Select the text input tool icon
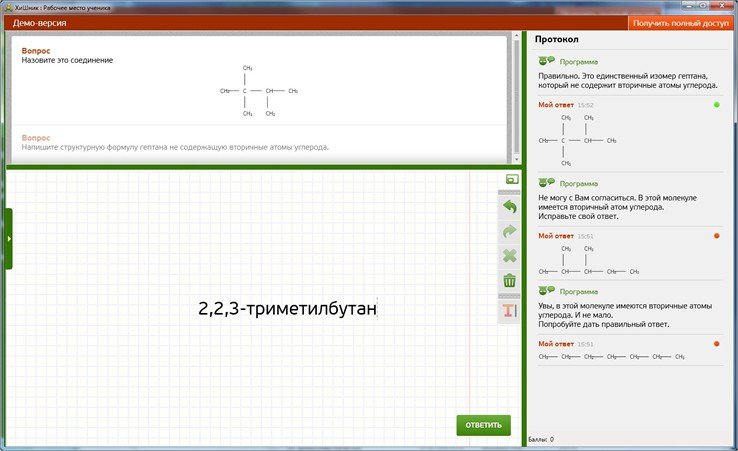 [x=509, y=310]
